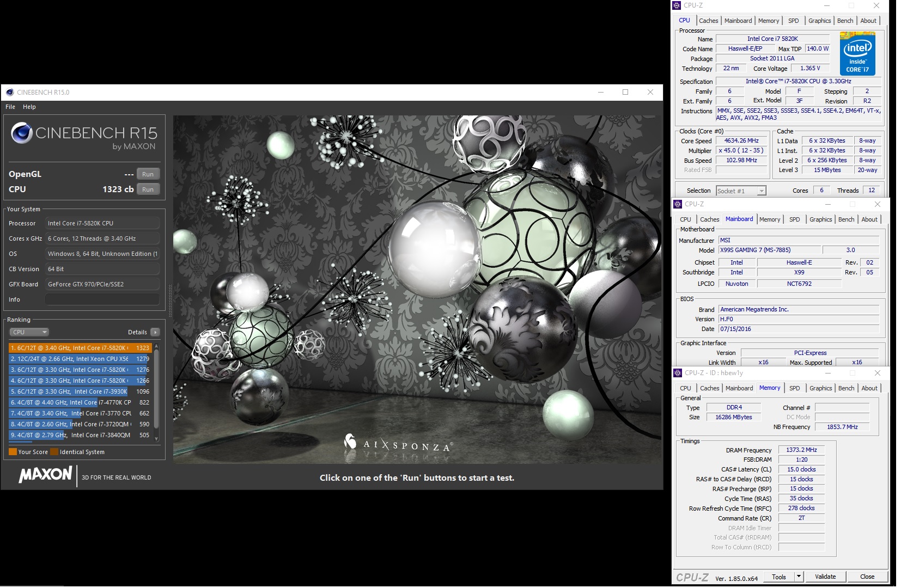The width and height of the screenshot is (901, 588).
Task: Select ranking entry 12C/24T Intel Xeon
Action: coord(80,359)
